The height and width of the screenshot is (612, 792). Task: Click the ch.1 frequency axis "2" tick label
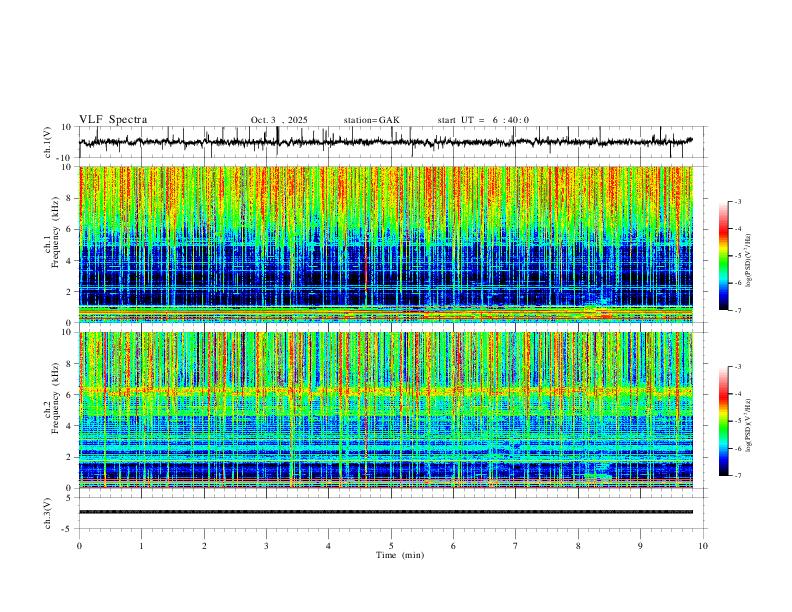click(70, 291)
